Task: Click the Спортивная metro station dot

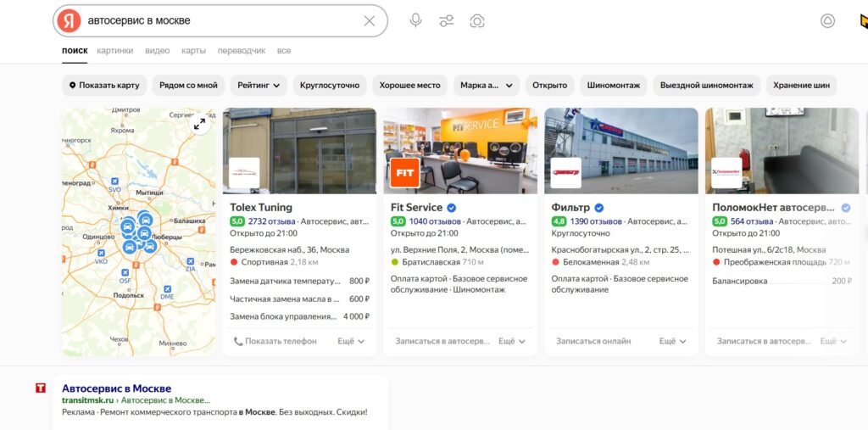Action: [234, 262]
